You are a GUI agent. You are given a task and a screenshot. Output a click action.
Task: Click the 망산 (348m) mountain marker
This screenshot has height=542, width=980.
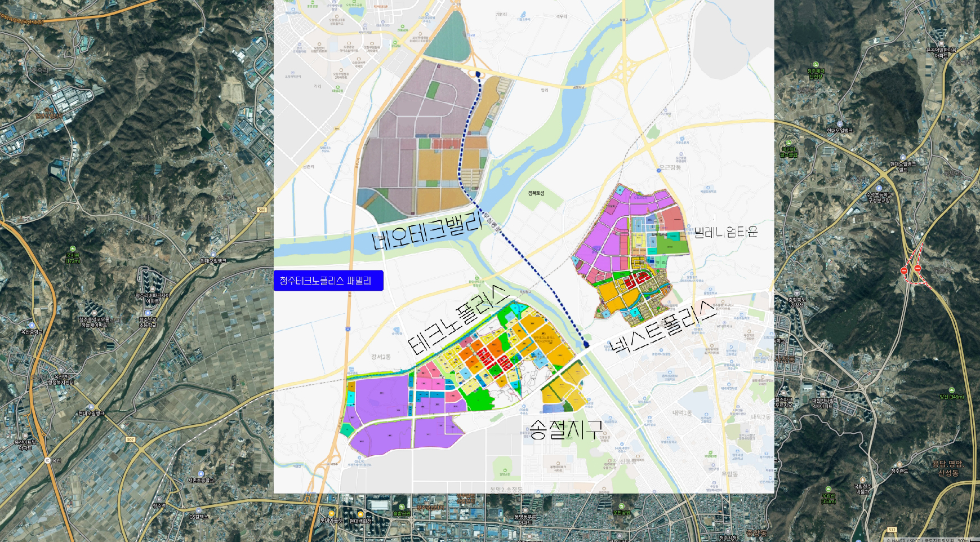tap(951, 394)
